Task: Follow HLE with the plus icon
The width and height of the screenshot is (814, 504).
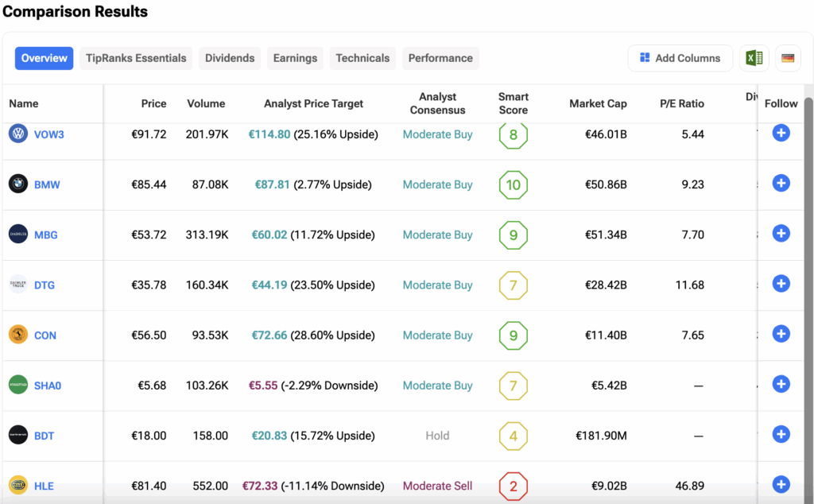Action: pos(781,485)
